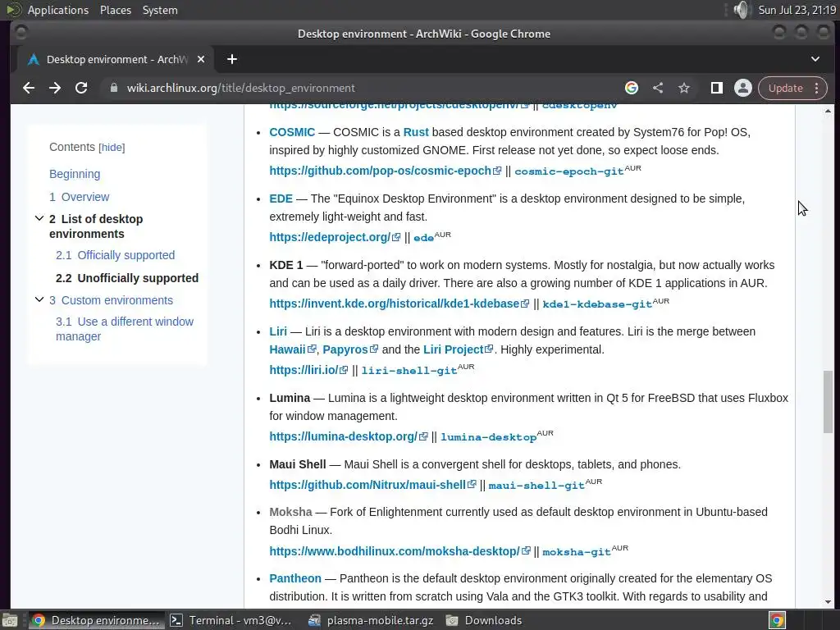Go to 3.1 Use a different window manager
This screenshot has height=630, width=840.
coord(125,329)
